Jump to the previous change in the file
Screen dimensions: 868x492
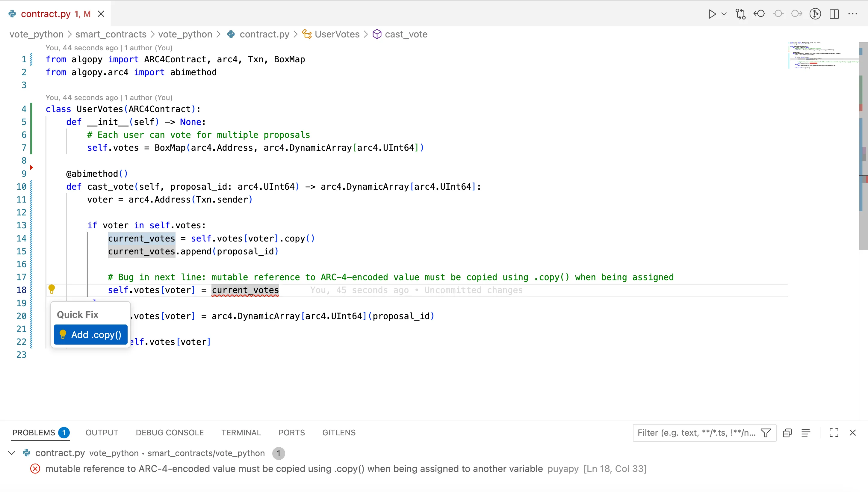point(759,14)
